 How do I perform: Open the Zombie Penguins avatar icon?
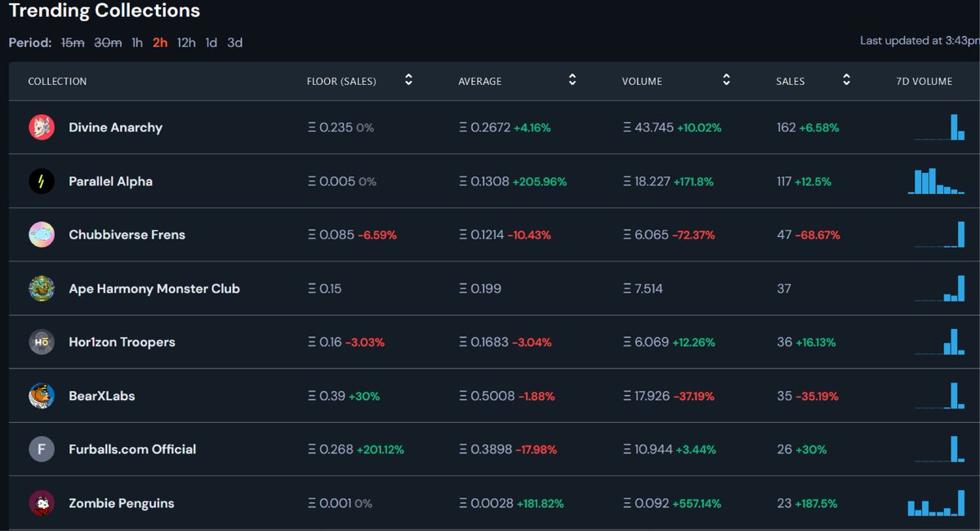click(42, 503)
